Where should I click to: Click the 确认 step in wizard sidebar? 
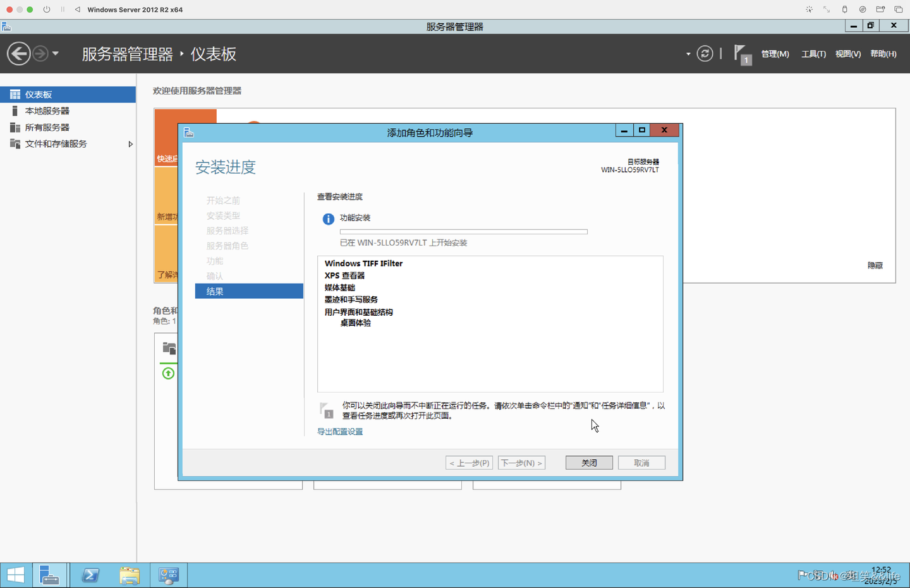215,276
